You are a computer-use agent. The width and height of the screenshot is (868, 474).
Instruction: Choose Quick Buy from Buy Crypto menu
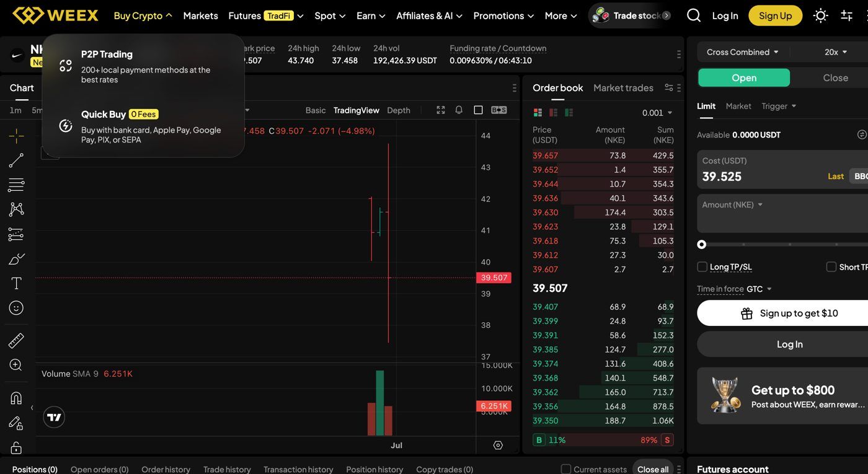tap(143, 126)
